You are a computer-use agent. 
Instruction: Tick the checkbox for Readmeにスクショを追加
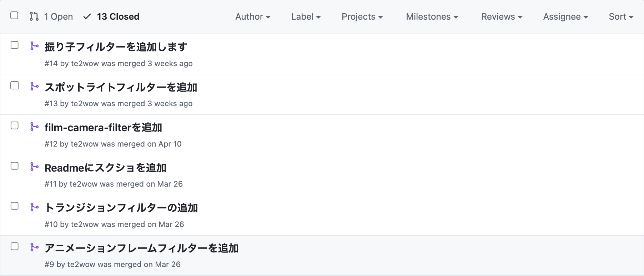tap(15, 166)
